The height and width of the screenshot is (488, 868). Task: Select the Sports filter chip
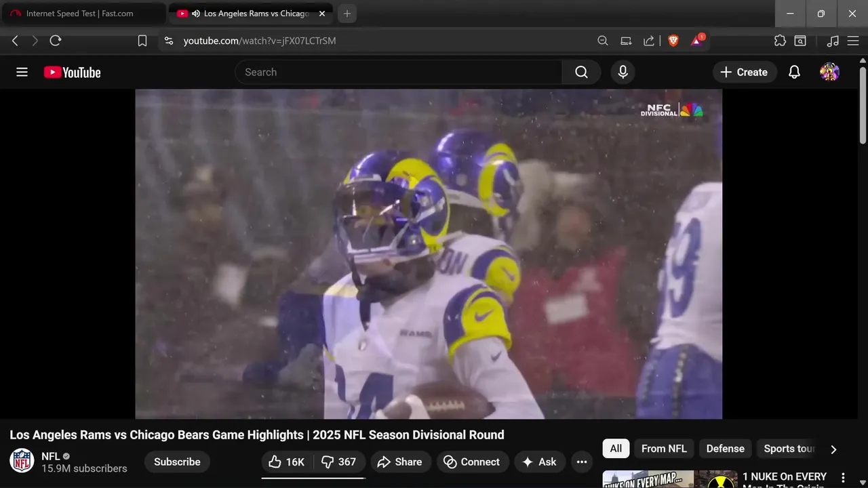coord(787,449)
